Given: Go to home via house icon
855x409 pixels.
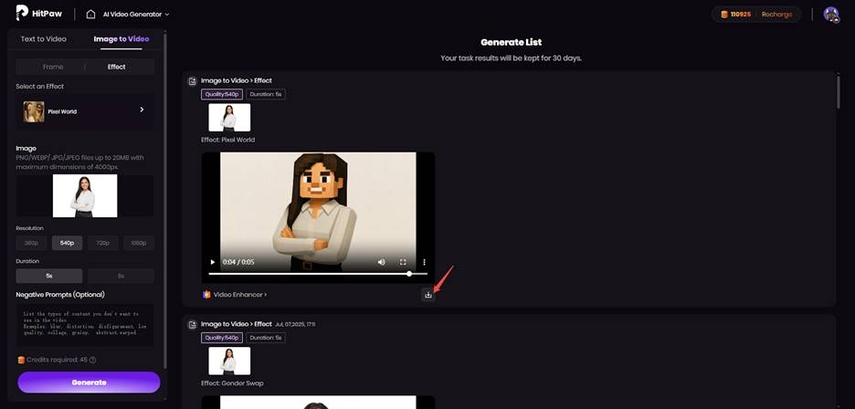Looking at the screenshot, I should coord(91,14).
